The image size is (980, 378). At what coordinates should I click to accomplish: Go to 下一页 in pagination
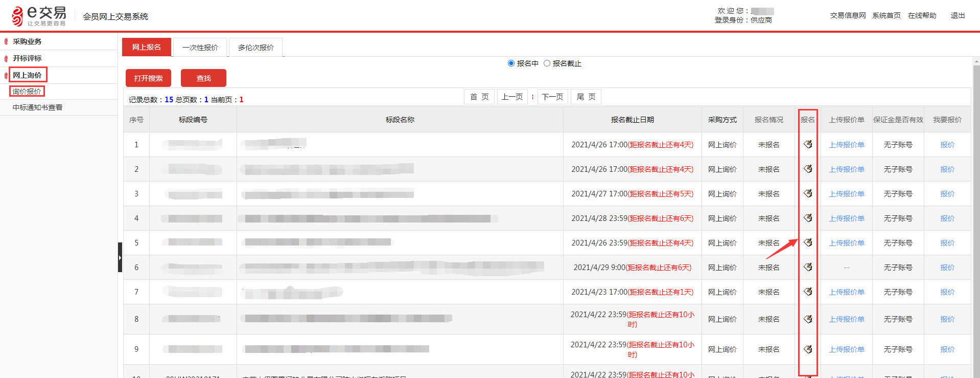(552, 97)
